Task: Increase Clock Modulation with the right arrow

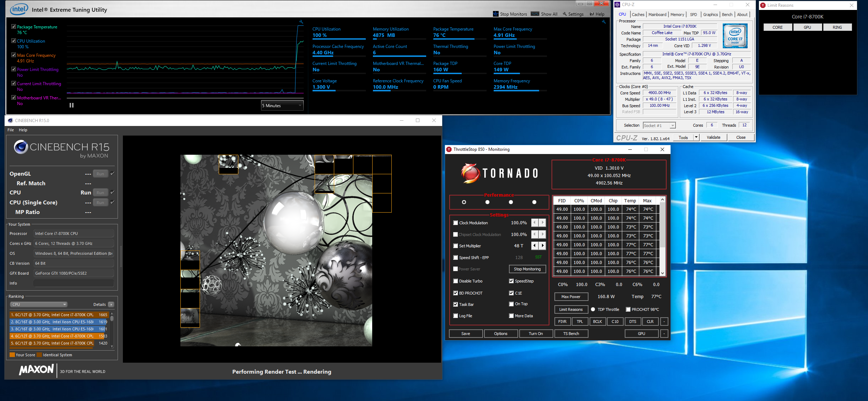Action: [x=542, y=223]
